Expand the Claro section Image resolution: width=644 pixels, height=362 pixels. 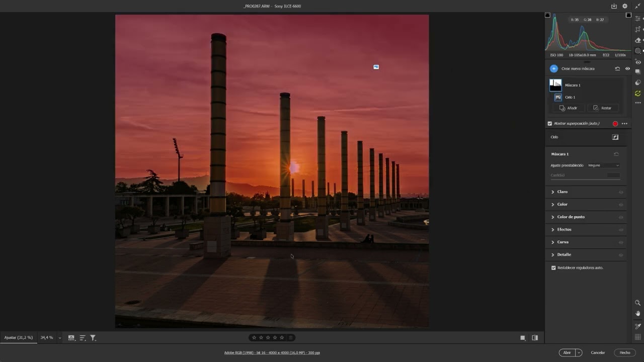pyautogui.click(x=552, y=192)
